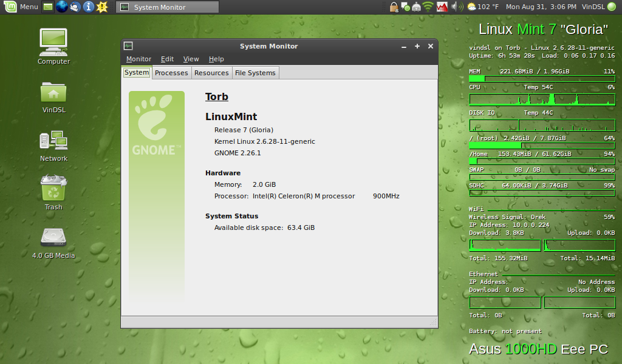Switch to the Resources tab

point(211,73)
